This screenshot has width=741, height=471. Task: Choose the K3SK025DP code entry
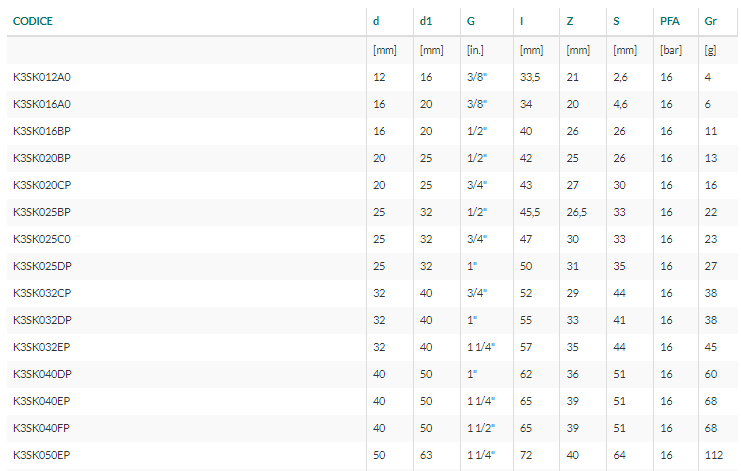[x=42, y=266]
